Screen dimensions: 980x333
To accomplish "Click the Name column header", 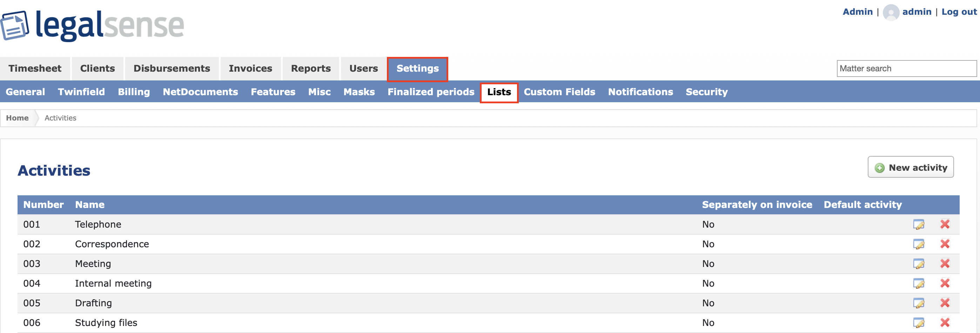I will point(89,205).
